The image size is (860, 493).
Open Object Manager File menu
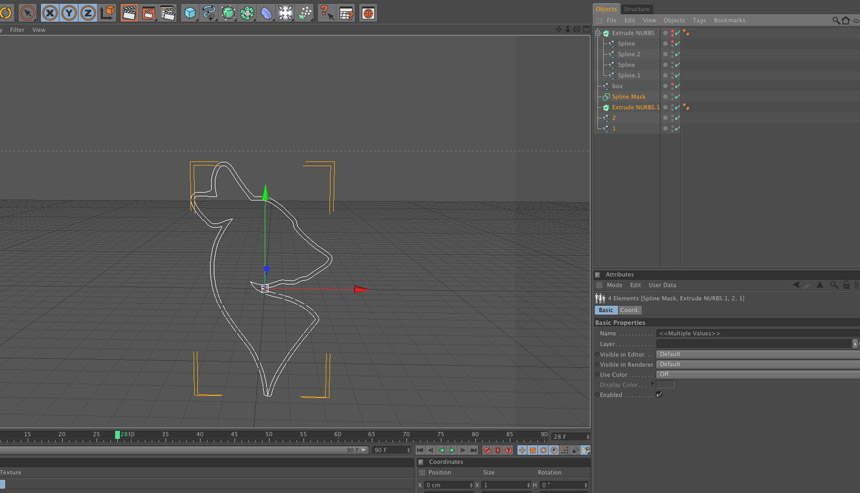pos(612,20)
